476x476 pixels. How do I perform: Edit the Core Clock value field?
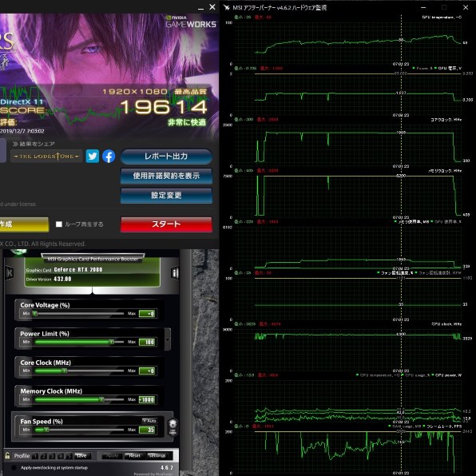point(147,371)
